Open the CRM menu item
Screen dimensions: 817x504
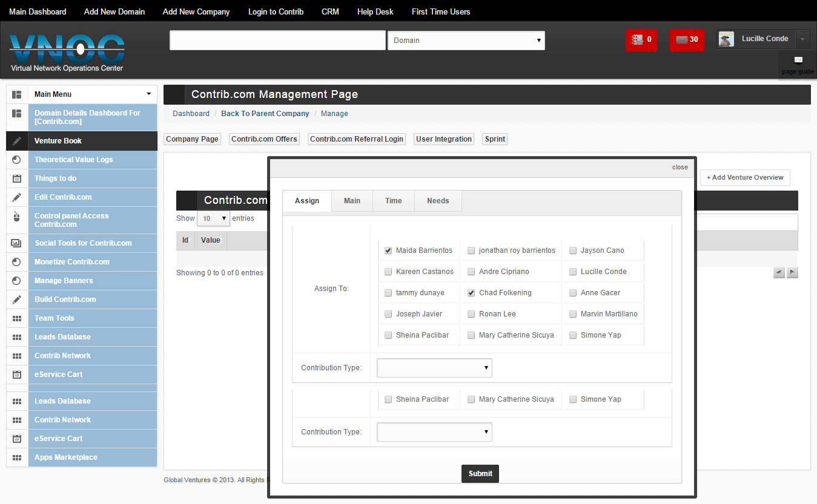(330, 11)
